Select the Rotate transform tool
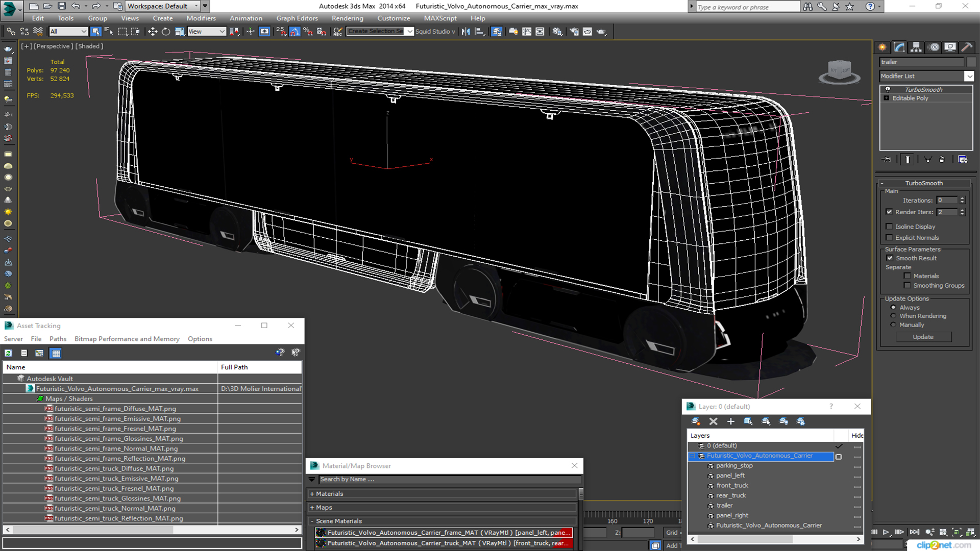The width and height of the screenshot is (980, 551). (x=165, y=32)
